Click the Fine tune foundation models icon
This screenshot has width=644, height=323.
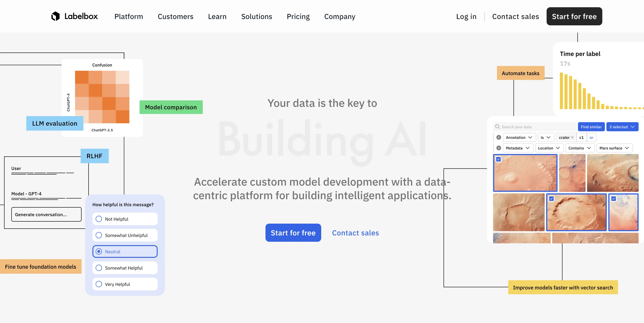40,266
